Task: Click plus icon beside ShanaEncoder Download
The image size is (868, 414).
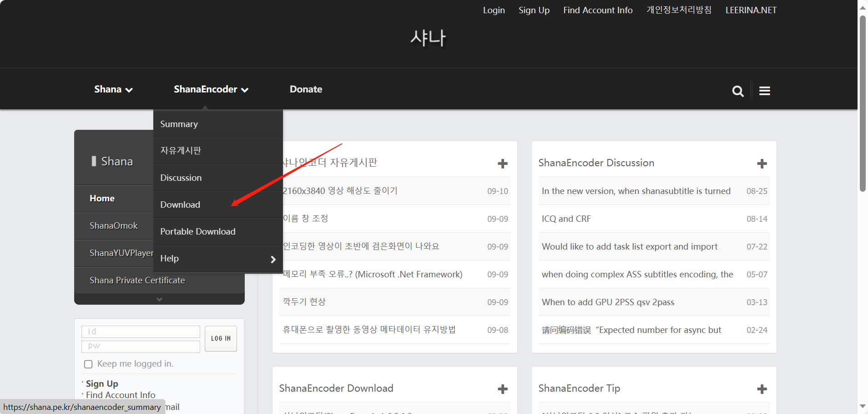Action: [502, 389]
